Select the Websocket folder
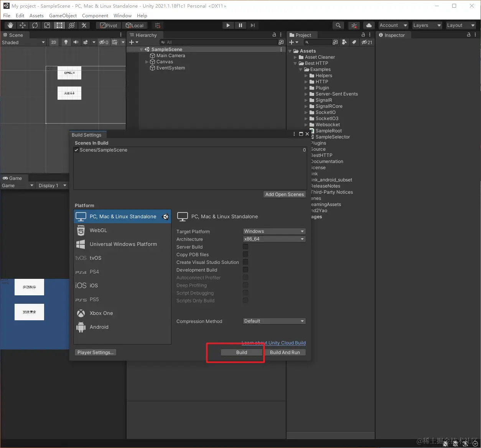 click(324, 125)
